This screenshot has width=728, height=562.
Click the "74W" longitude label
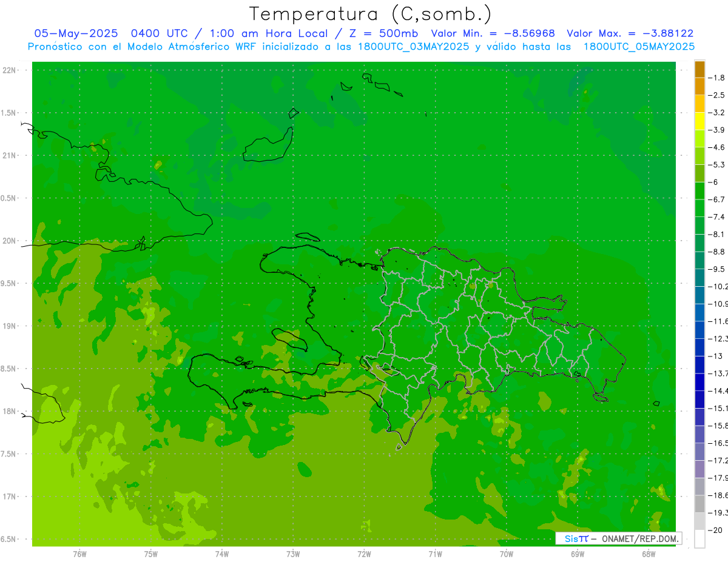222,554
